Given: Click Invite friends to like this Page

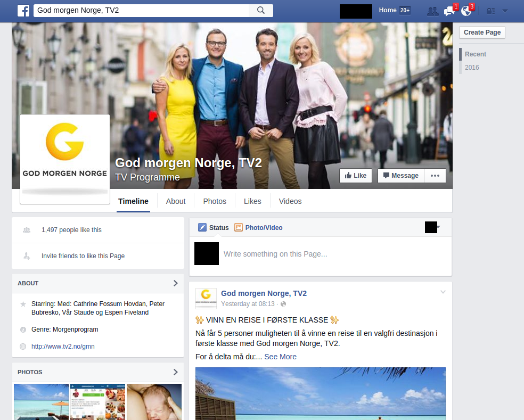Looking at the screenshot, I should click(83, 256).
